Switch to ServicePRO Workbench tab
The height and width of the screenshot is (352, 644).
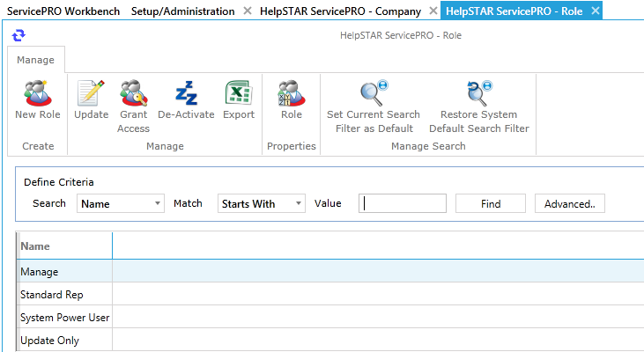click(63, 11)
